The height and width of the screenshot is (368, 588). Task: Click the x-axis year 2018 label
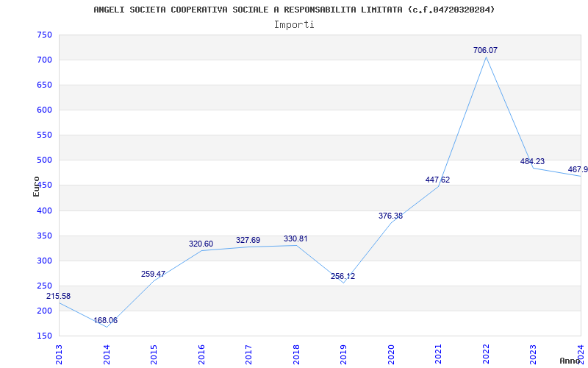click(x=296, y=354)
